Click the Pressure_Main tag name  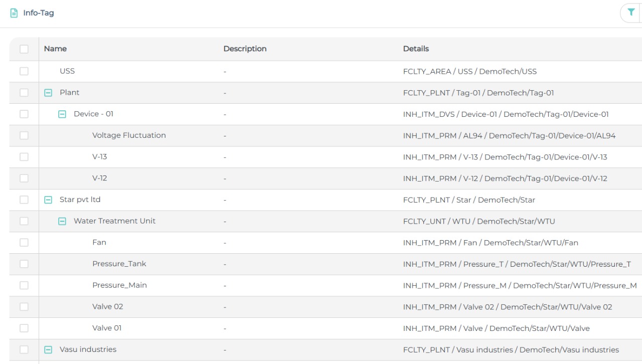pos(119,285)
